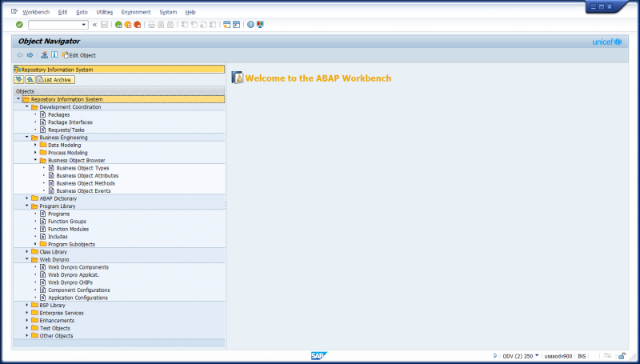Screen dimensions: 640x364
Task: Click the blue information icon in Object Navigator
Action: point(54,55)
